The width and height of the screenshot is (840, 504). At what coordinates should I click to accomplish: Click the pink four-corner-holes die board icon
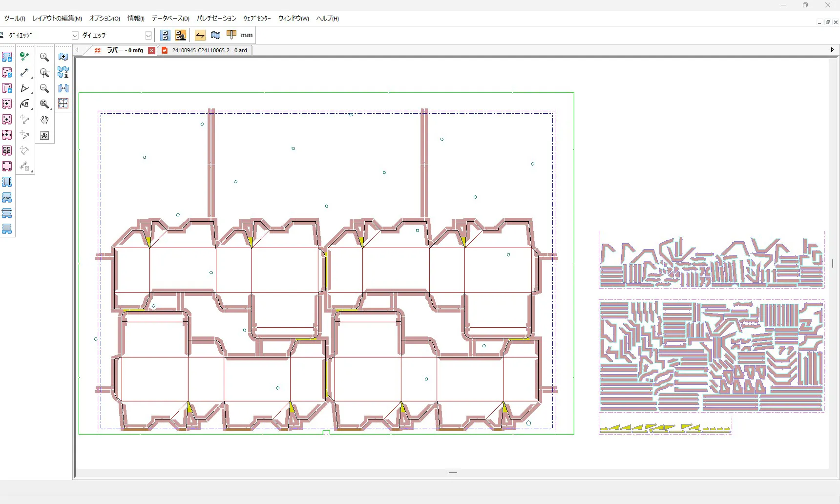(x=7, y=167)
